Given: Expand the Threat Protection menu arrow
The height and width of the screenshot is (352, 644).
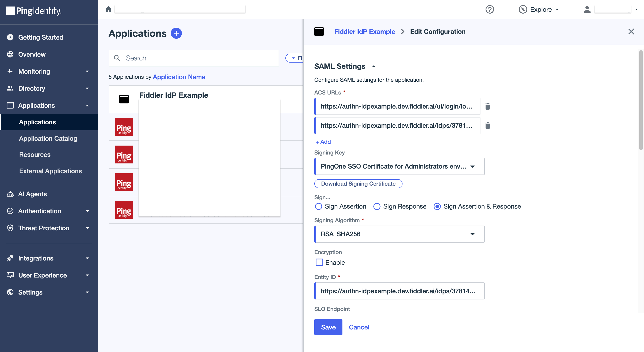Looking at the screenshot, I should 87,228.
